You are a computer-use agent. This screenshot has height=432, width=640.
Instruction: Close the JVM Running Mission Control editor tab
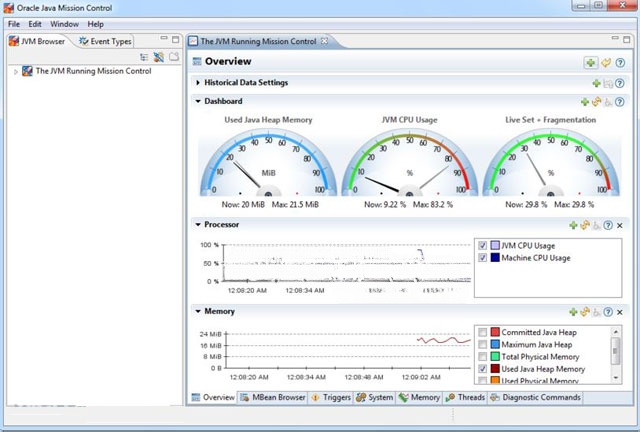point(324,41)
